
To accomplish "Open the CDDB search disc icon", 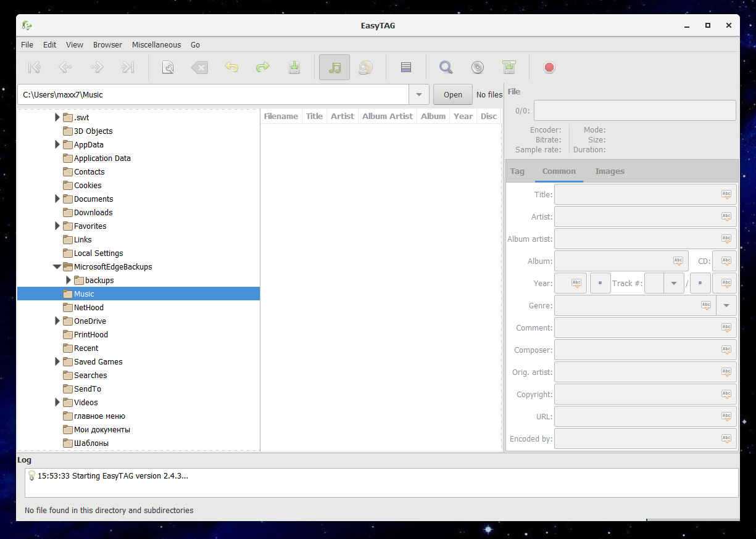I will tap(477, 67).
